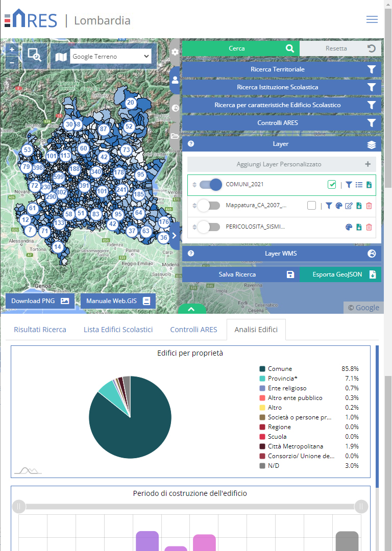Edit the Mappatura_CA_2007 layer
This screenshot has height=551, width=392.
click(349, 206)
